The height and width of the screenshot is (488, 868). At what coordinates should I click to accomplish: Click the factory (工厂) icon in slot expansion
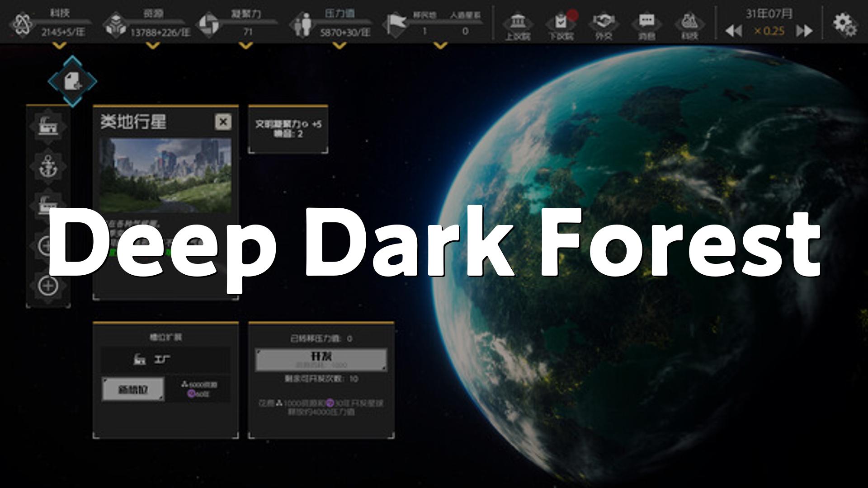coord(140,359)
